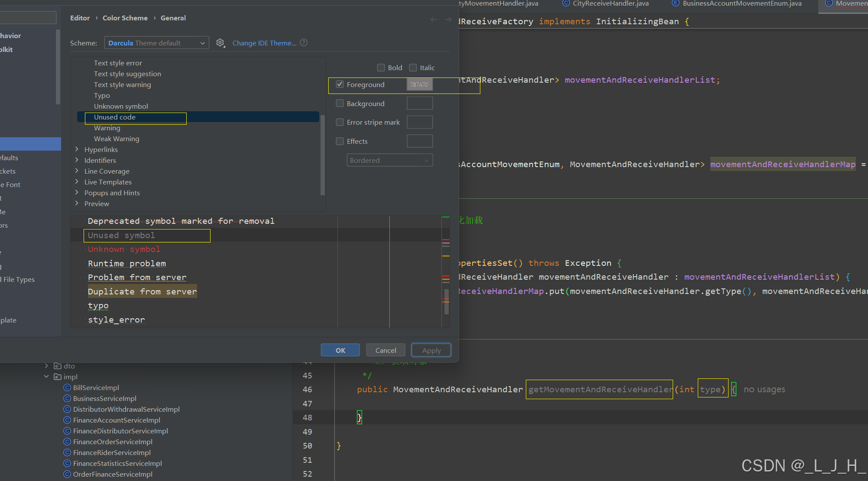Click the BillServiceImpl class icon
Screen dimensions: 868x481
point(67,387)
